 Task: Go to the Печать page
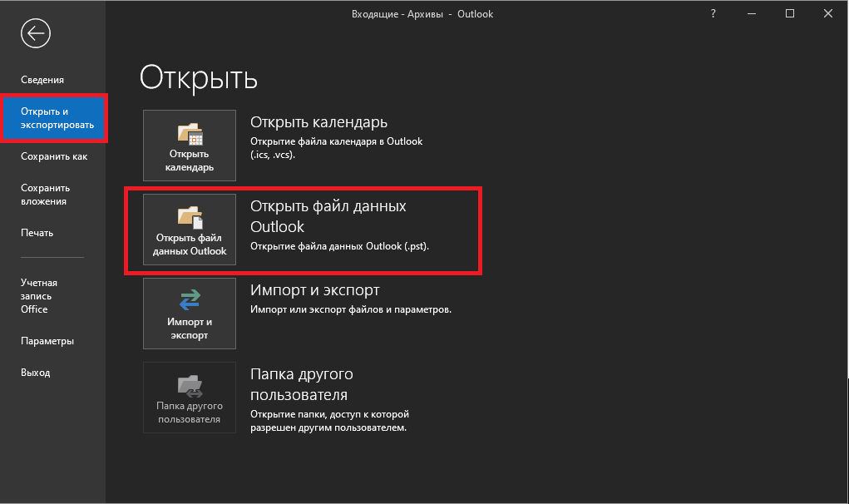37,233
